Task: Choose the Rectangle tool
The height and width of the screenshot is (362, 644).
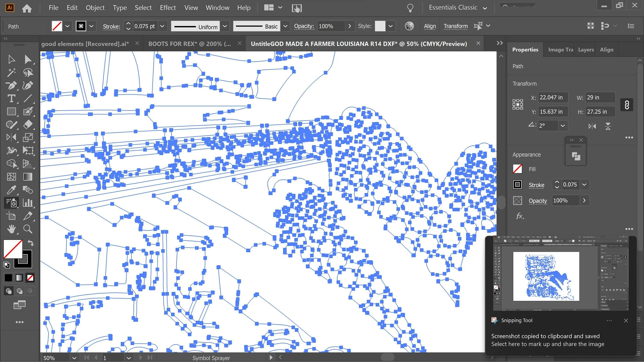Action: coord(11,112)
